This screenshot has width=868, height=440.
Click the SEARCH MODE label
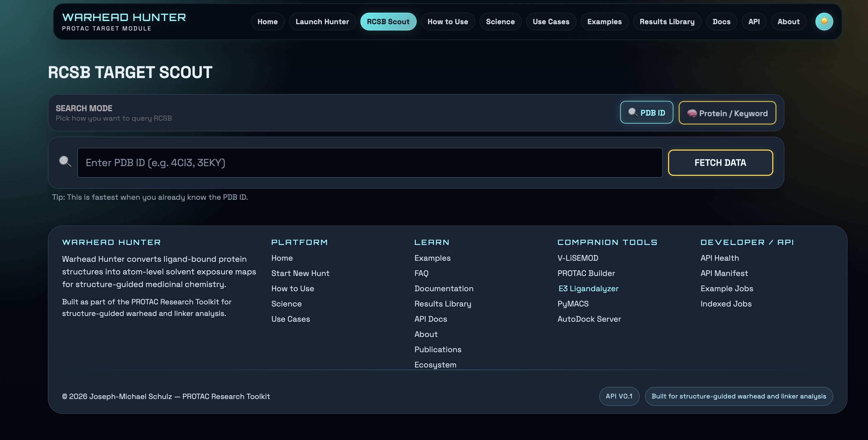(x=84, y=108)
